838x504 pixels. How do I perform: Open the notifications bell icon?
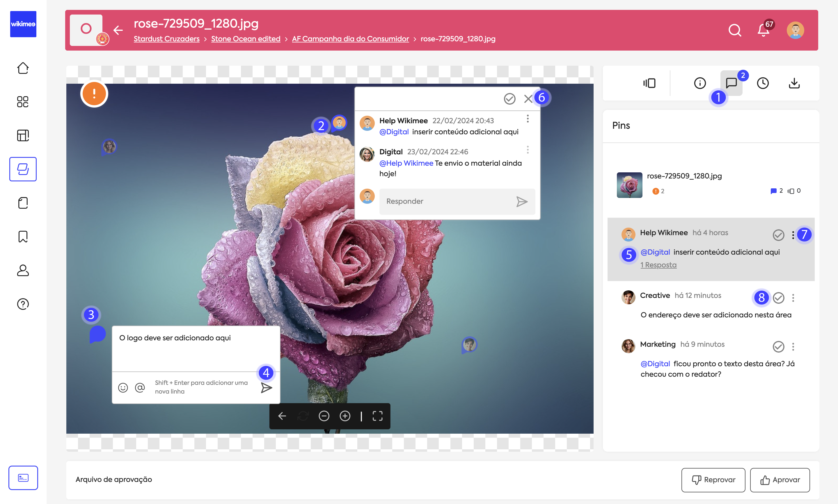(x=763, y=31)
